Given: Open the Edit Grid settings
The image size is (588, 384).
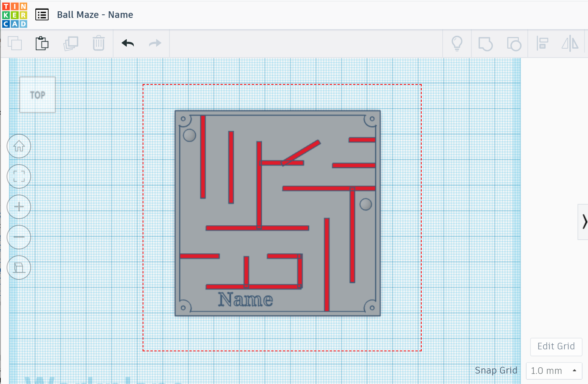Looking at the screenshot, I should (x=556, y=346).
